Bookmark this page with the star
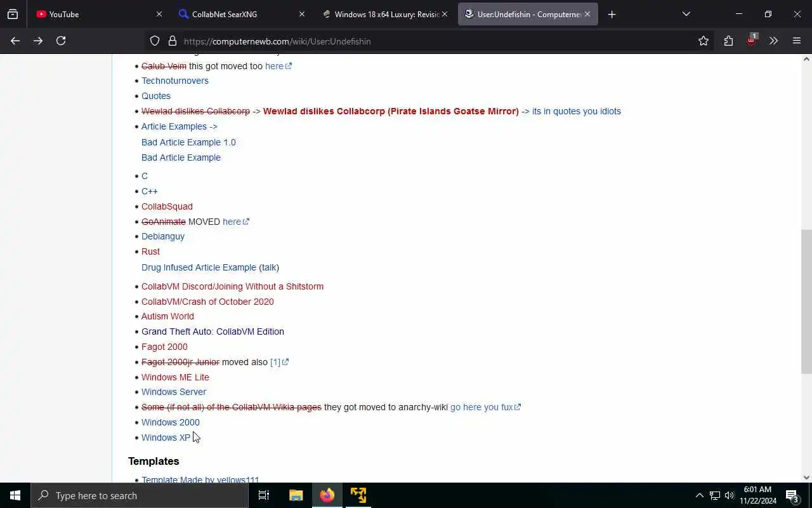 704,41
